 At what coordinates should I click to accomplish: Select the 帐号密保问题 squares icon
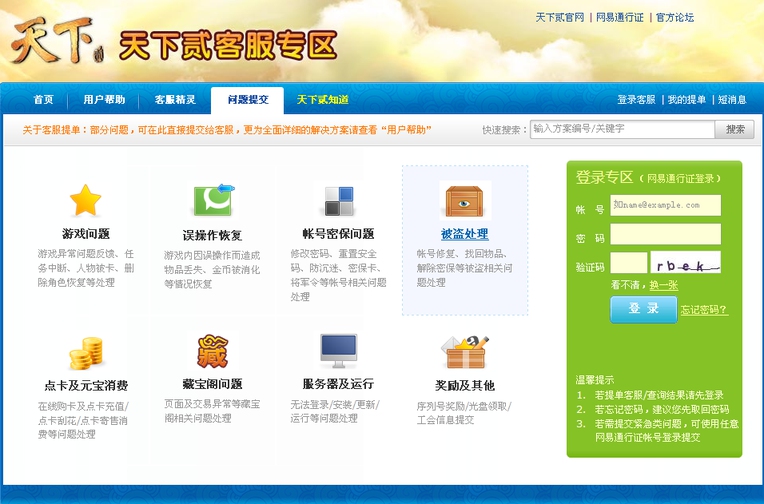338,201
